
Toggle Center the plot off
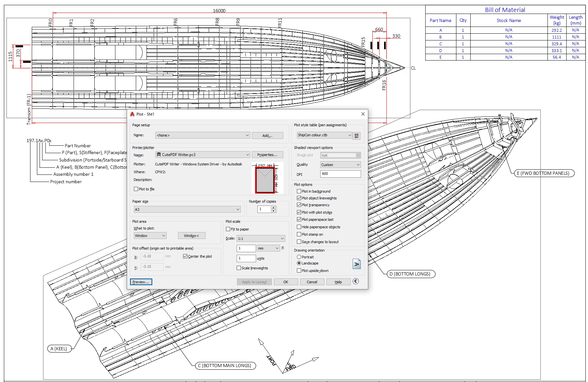[x=185, y=256]
